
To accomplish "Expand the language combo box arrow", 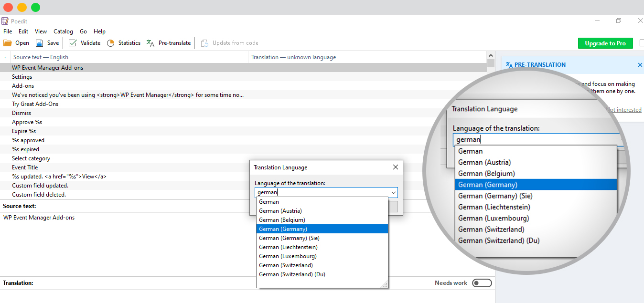I will point(393,193).
